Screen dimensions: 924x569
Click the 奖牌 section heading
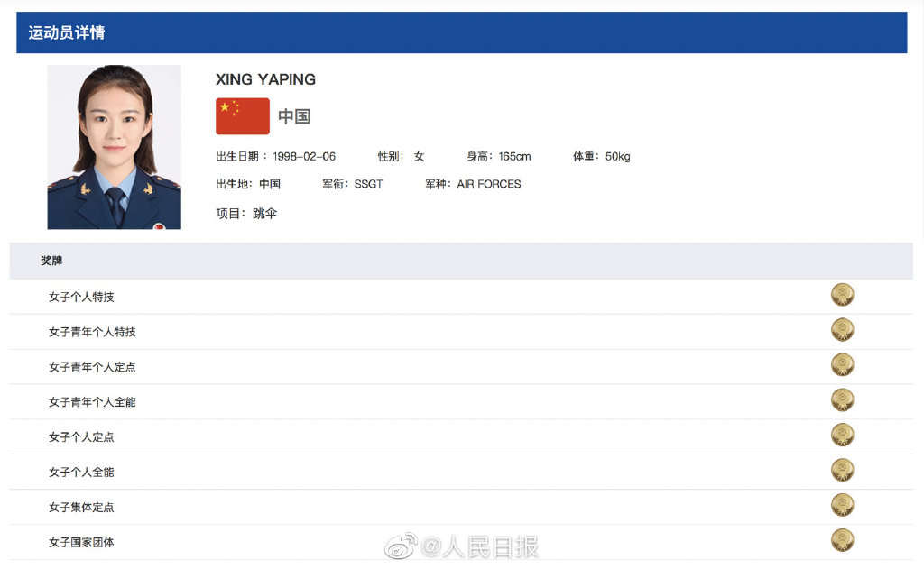pos(51,261)
